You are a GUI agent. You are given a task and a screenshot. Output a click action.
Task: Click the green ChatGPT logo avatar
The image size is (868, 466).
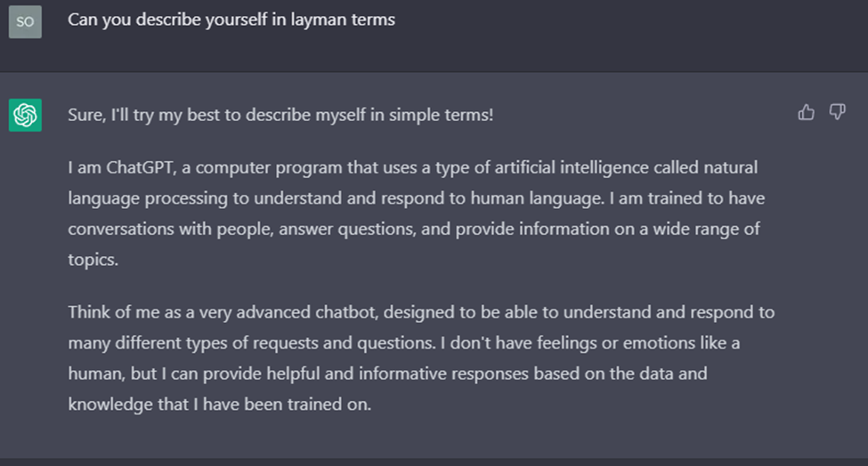click(25, 115)
